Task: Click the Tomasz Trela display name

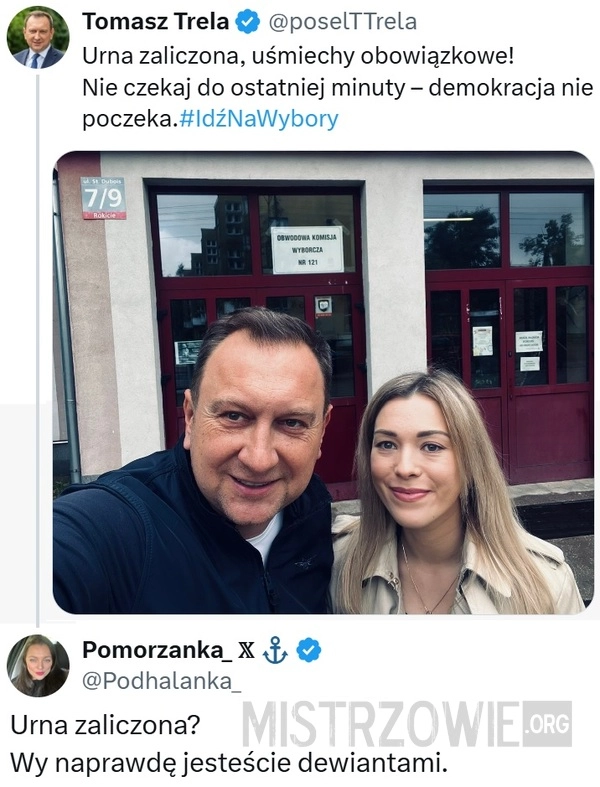Action: (x=156, y=22)
